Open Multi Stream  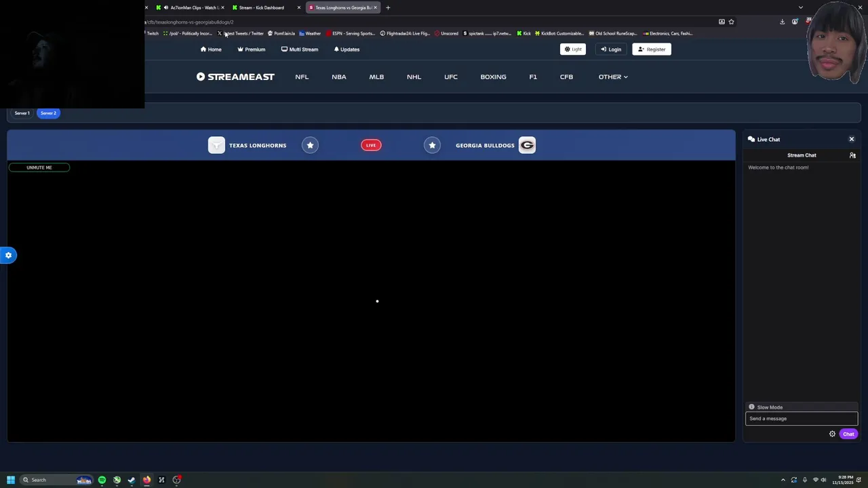pos(299,49)
